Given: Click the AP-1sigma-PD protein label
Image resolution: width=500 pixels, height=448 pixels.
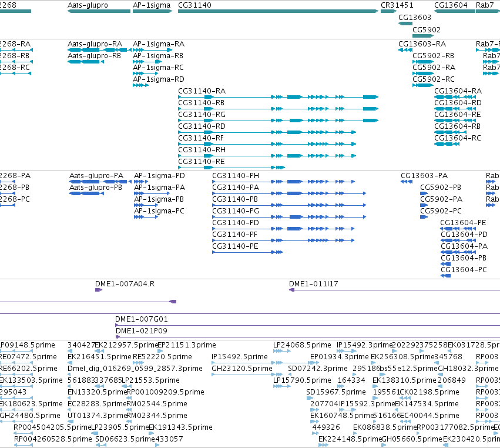Looking at the screenshot, I should click(x=159, y=176).
